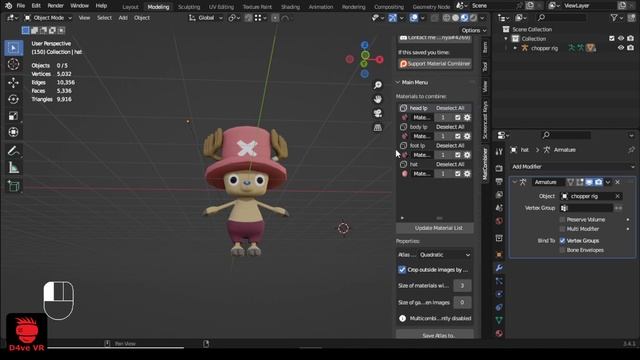Toggle body lp material checkbox
The image size is (640, 360).
pyautogui.click(x=458, y=136)
